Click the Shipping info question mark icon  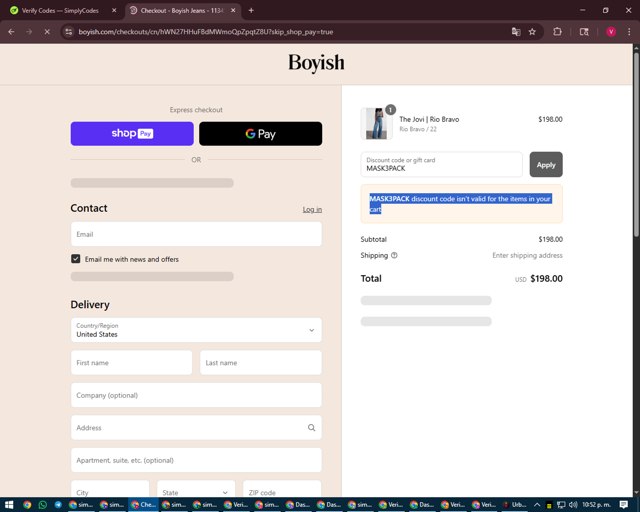tap(394, 255)
